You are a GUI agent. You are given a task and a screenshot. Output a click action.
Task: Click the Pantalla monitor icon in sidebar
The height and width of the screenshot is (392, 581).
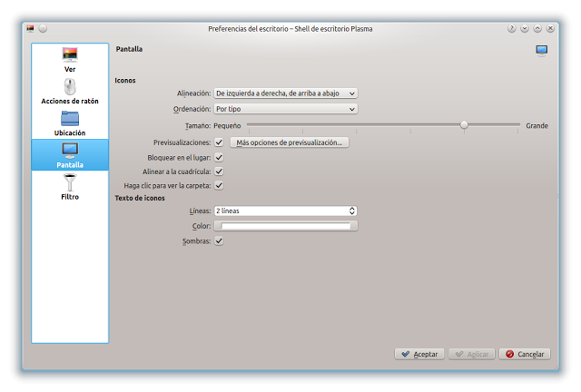point(70,151)
